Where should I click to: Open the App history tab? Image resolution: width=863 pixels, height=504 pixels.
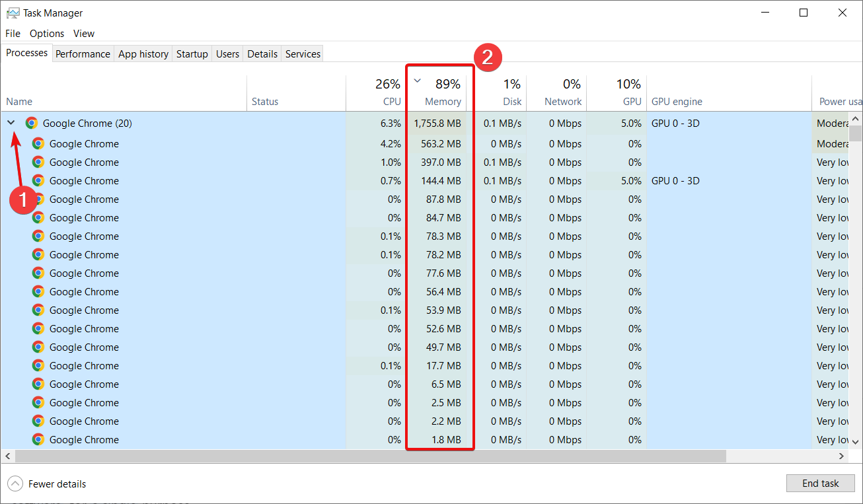pos(143,54)
